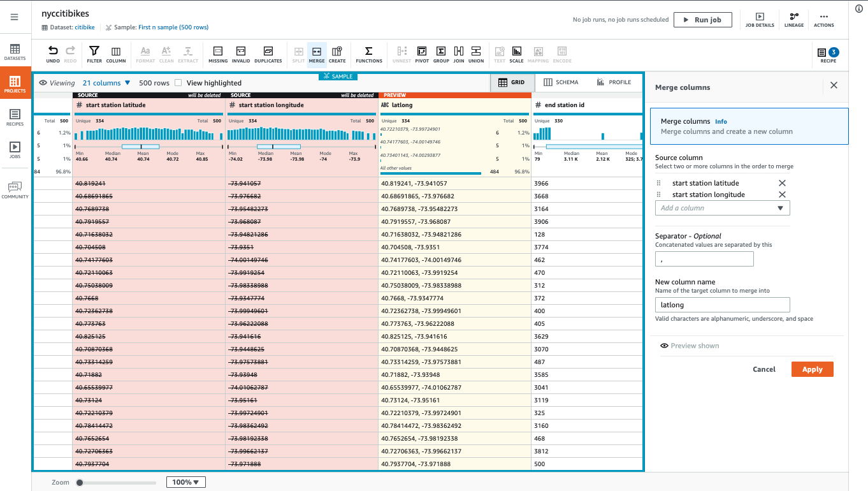The width and height of the screenshot is (868, 491).
Task: Adjust the Zoom slider
Action: 80,482
